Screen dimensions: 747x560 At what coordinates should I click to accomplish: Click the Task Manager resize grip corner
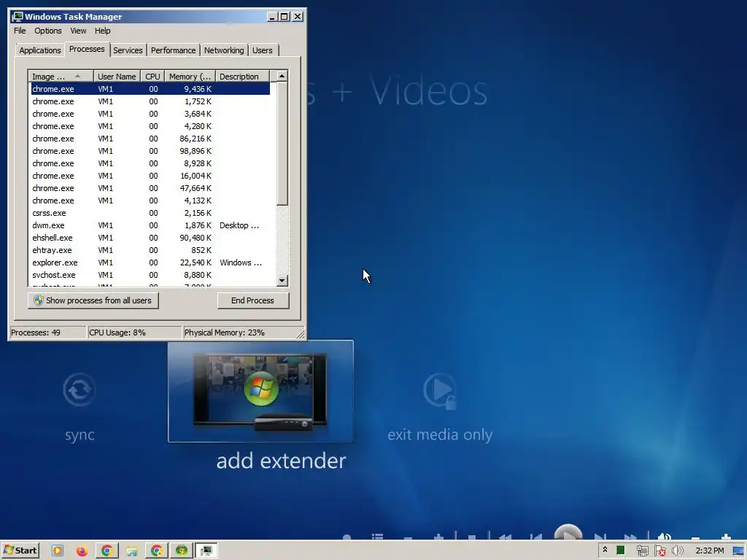click(x=301, y=334)
